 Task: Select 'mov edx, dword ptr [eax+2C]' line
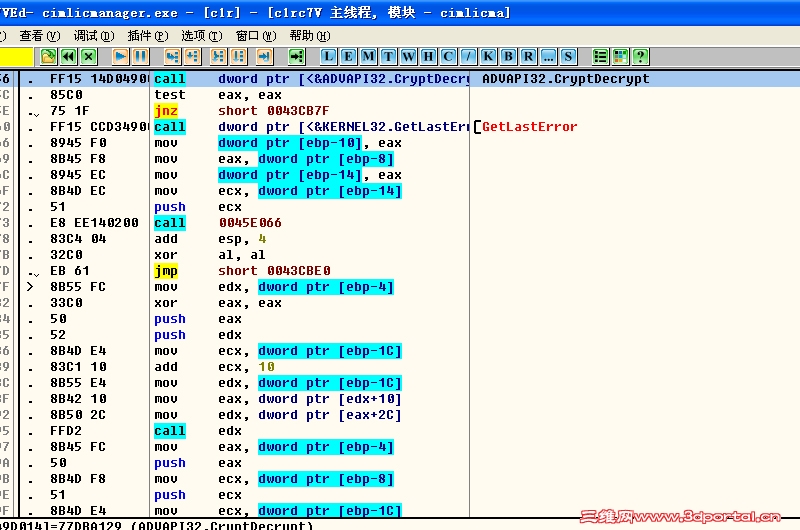coord(278,415)
